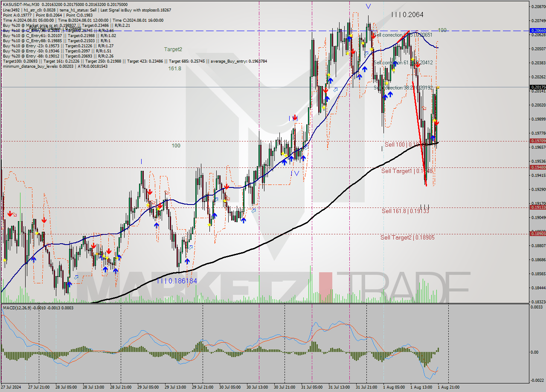Screen dimensions: 546x392
Task: Select the 27 Jul 2024 date label
Action: (x=12, y=387)
